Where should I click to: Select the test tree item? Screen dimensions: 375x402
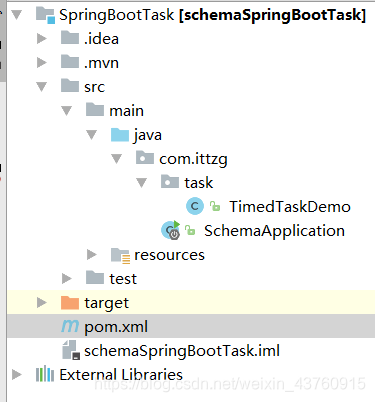coord(123,279)
